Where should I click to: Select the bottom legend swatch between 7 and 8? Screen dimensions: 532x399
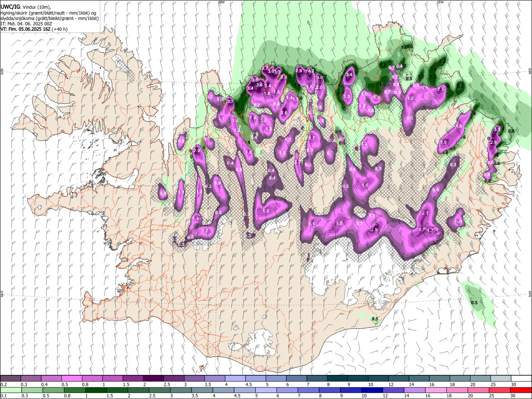pos(308,390)
